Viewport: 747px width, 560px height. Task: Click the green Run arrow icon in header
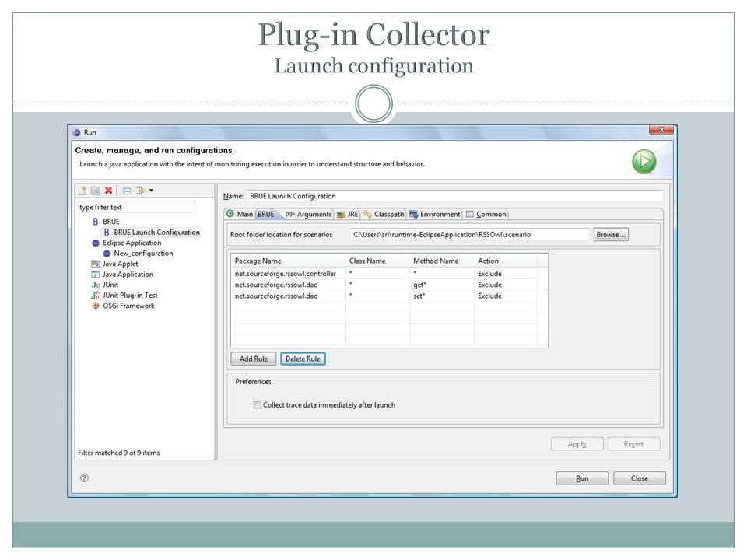click(x=644, y=162)
